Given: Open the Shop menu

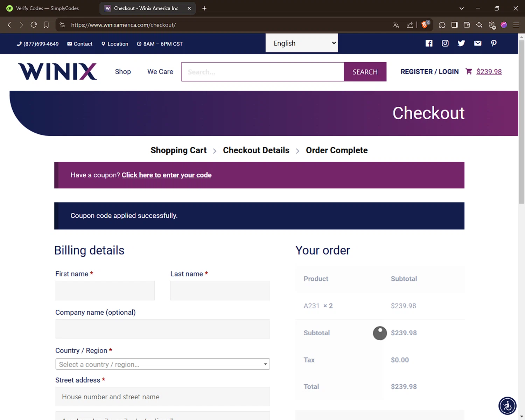Looking at the screenshot, I should click(x=123, y=72).
